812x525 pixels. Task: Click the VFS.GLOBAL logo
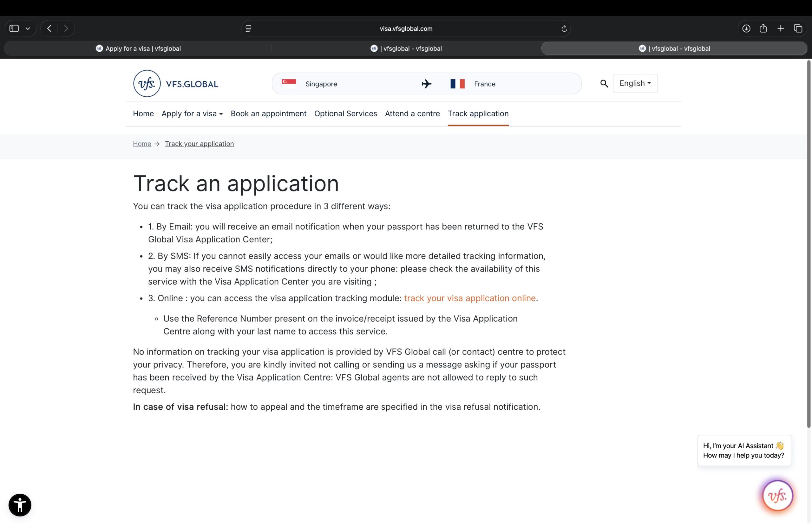point(176,84)
